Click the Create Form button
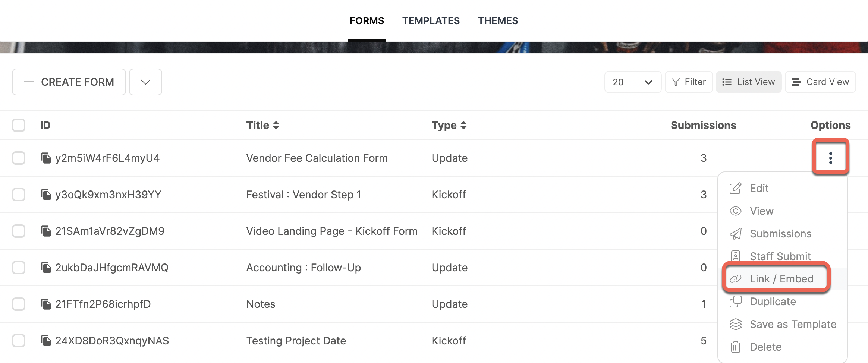Screen dimensions: 868x363 click(69, 82)
